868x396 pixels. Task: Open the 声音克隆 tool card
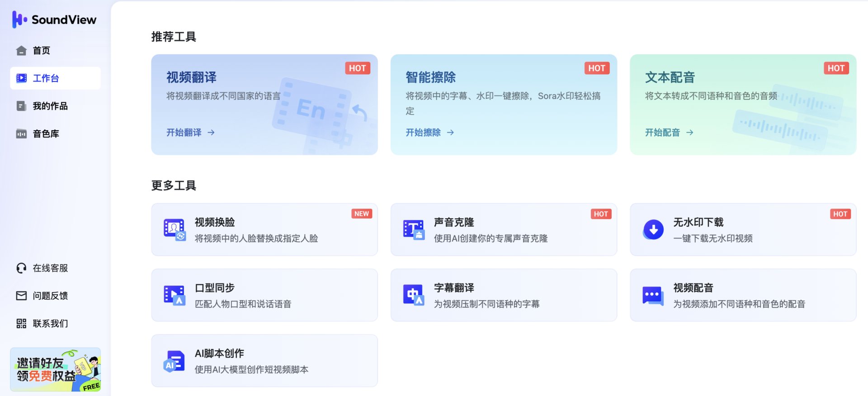click(x=504, y=229)
